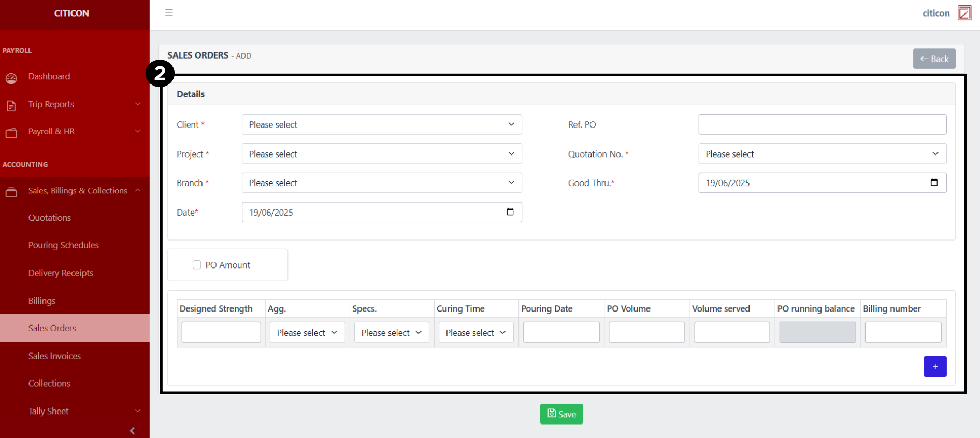Click the Payroll & HR folder icon
Viewport: 980px width, 438px height.
coord(11,133)
